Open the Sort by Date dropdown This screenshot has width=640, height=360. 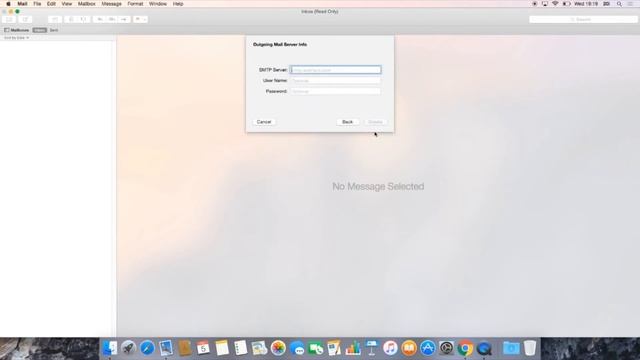click(x=16, y=38)
